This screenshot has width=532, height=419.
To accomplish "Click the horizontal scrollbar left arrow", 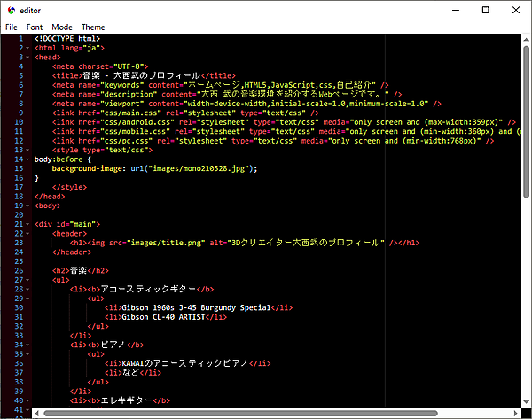I will [37, 413].
